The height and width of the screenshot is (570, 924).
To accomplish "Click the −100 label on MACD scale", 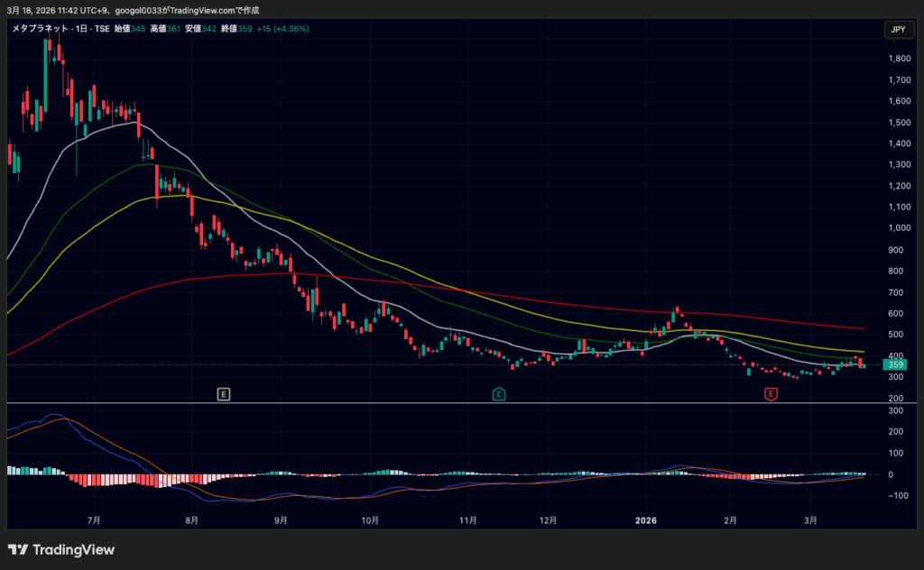I will 896,496.
